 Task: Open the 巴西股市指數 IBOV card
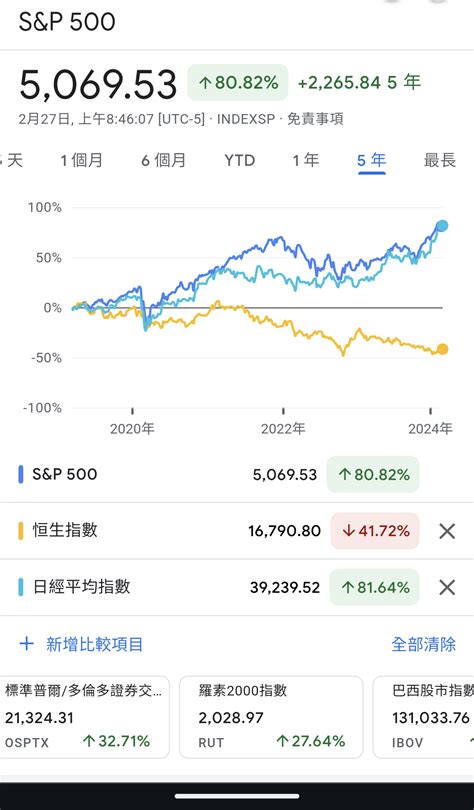(x=423, y=717)
